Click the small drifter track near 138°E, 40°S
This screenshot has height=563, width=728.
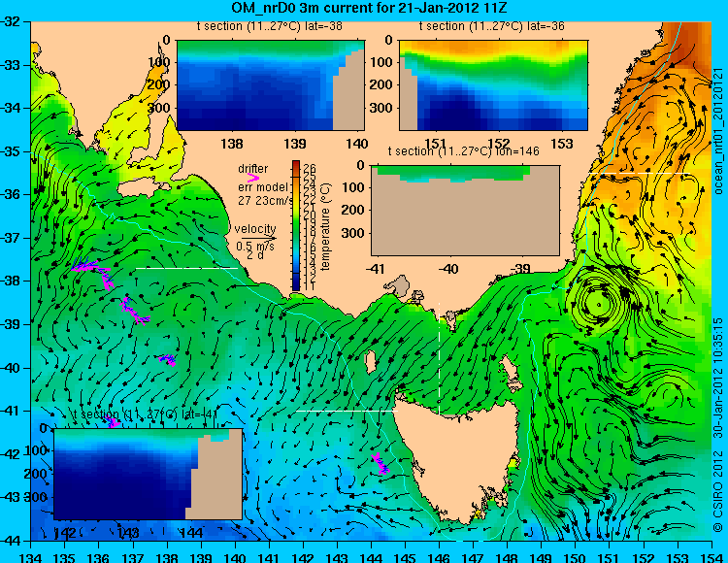[x=167, y=359]
